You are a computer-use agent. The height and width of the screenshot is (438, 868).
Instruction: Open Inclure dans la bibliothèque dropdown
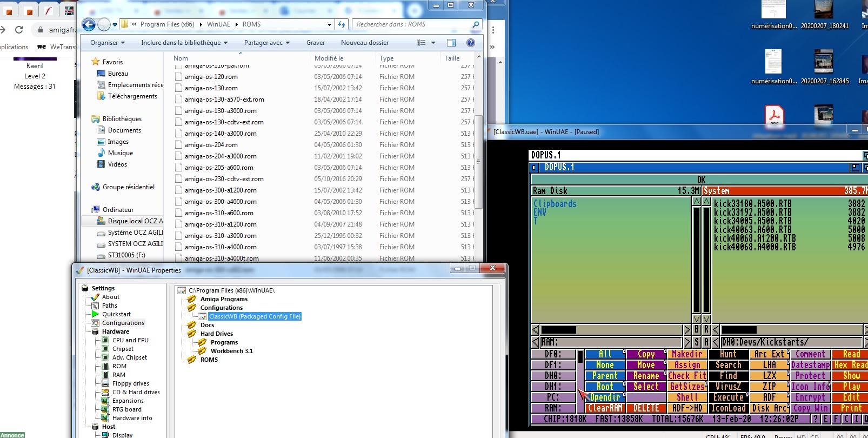pyautogui.click(x=184, y=43)
